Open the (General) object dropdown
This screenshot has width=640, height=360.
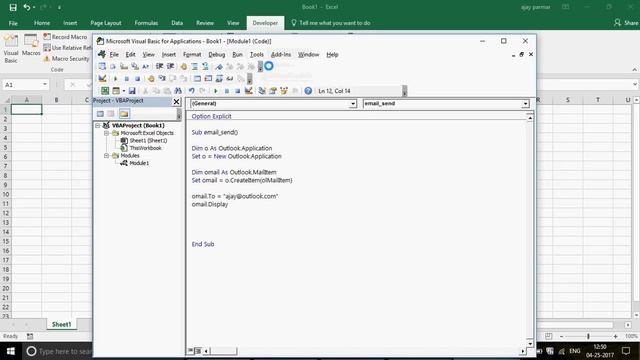pos(353,104)
